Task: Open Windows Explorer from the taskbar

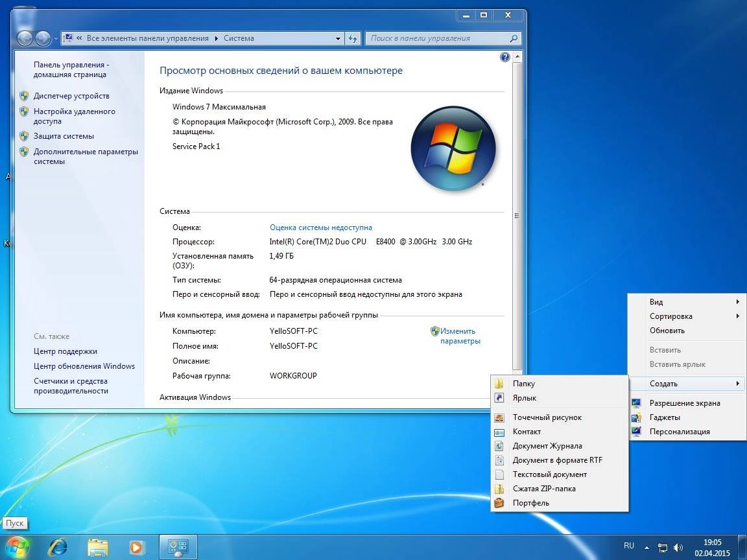Action: click(x=98, y=548)
